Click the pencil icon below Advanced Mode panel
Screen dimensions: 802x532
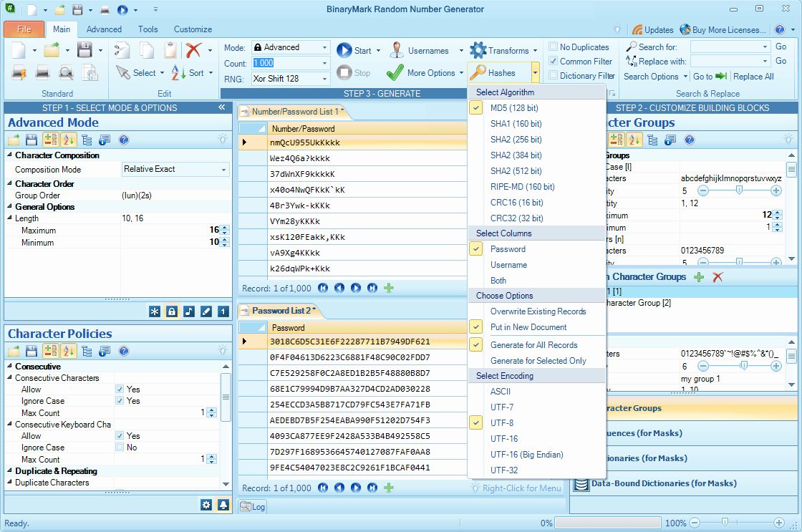click(x=206, y=311)
